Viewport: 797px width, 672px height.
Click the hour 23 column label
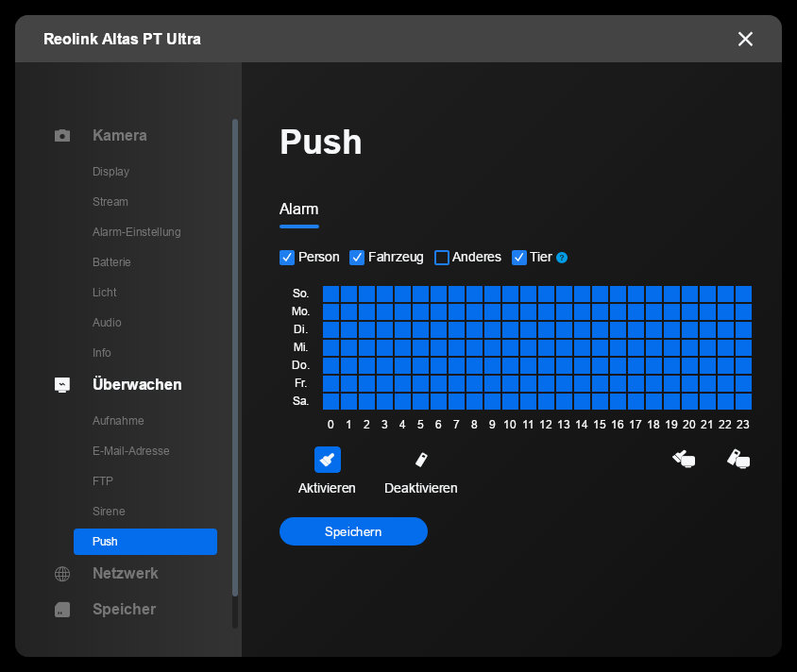[x=743, y=425]
